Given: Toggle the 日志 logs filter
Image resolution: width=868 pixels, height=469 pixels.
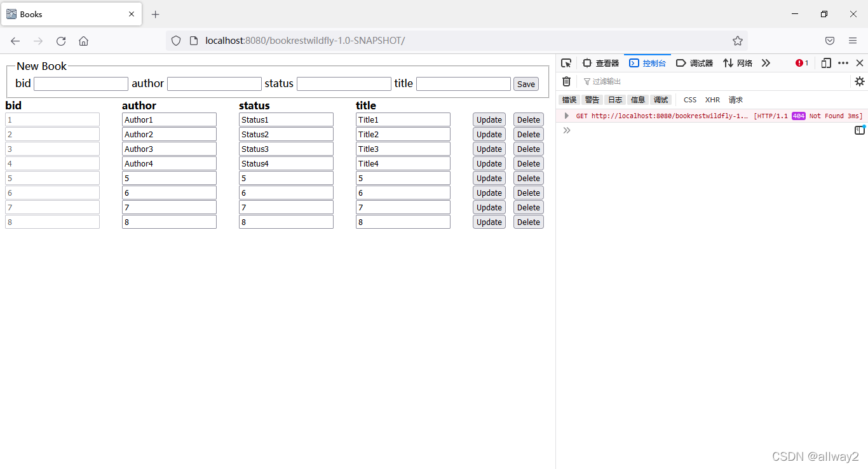Looking at the screenshot, I should 615,100.
